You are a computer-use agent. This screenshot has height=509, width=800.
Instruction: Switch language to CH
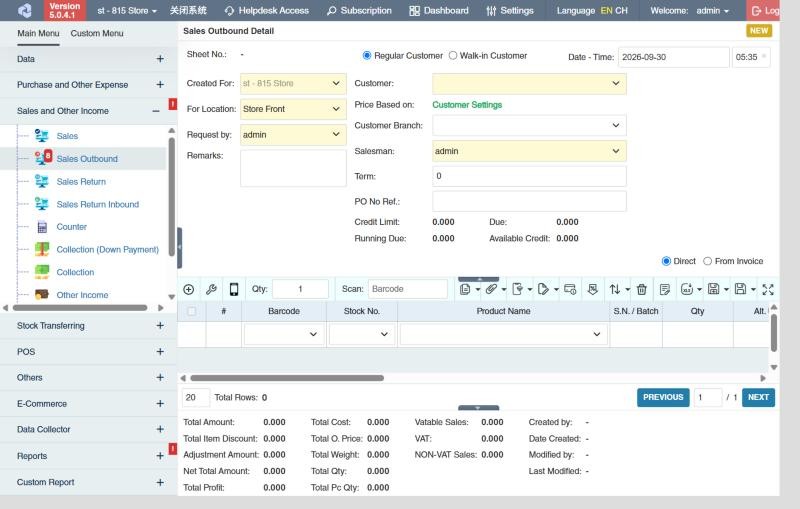coord(621,11)
